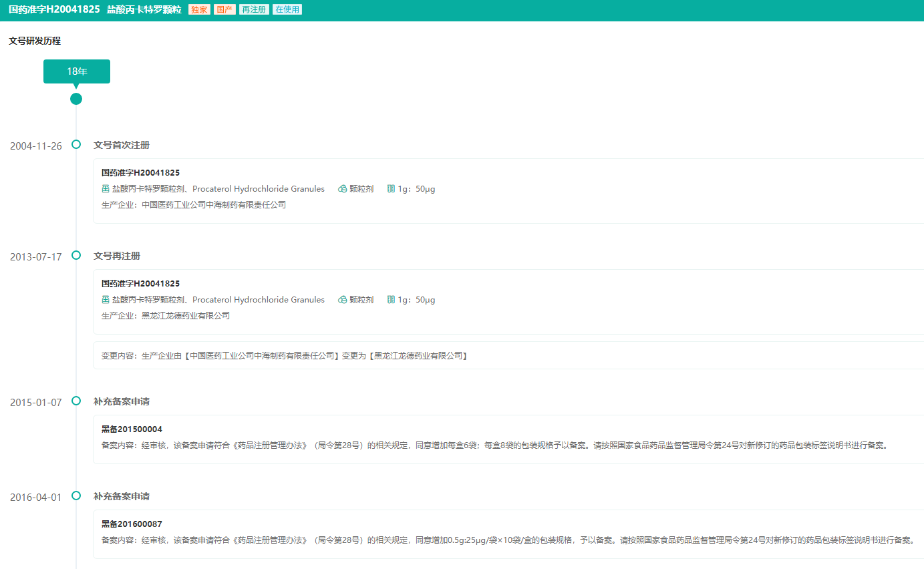The image size is (924, 569).
Task: Open the 文号首次注册 event title
Action: click(122, 145)
